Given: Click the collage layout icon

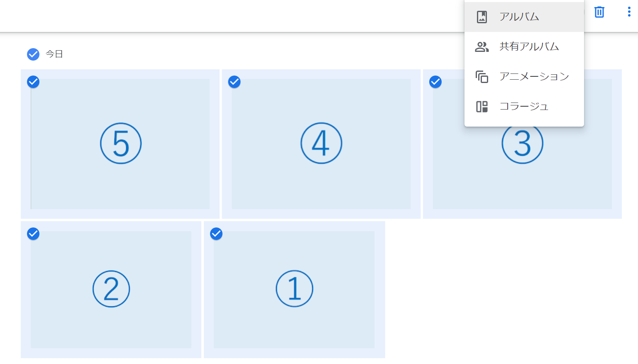Looking at the screenshot, I should tap(482, 107).
